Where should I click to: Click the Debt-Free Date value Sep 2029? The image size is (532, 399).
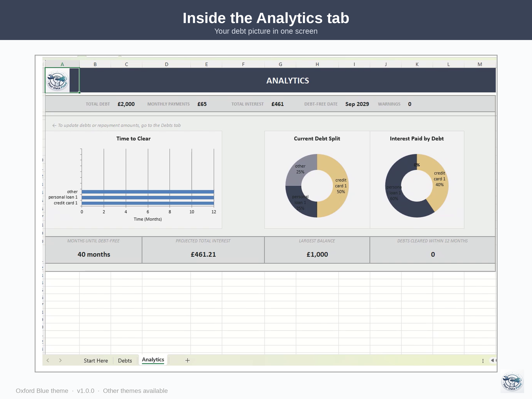(x=357, y=104)
